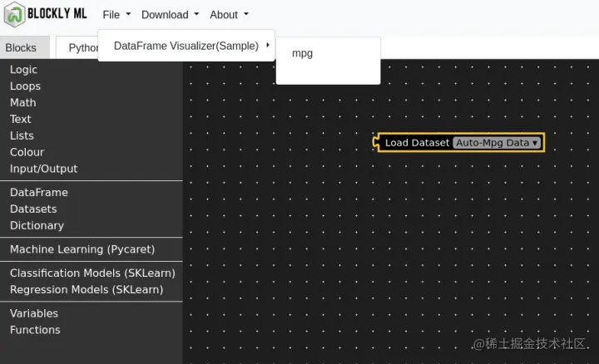Open the Variables block category
The height and width of the screenshot is (364, 599).
tap(34, 313)
